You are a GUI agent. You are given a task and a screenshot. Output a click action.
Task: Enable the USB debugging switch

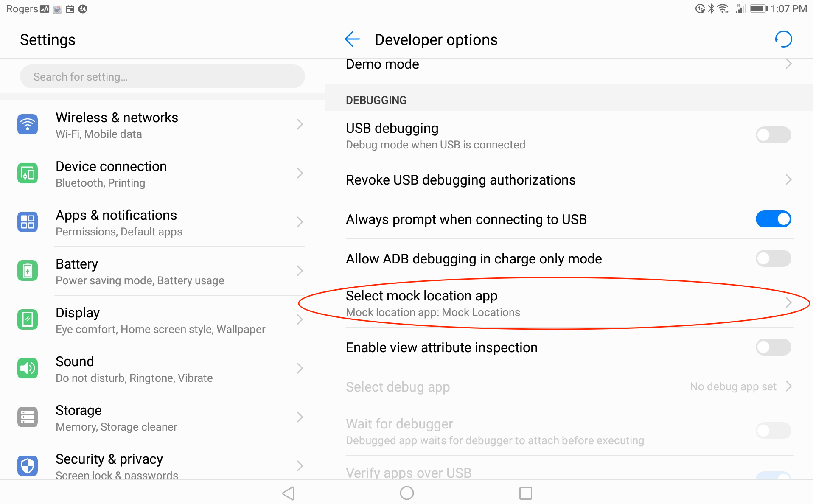tap(773, 135)
